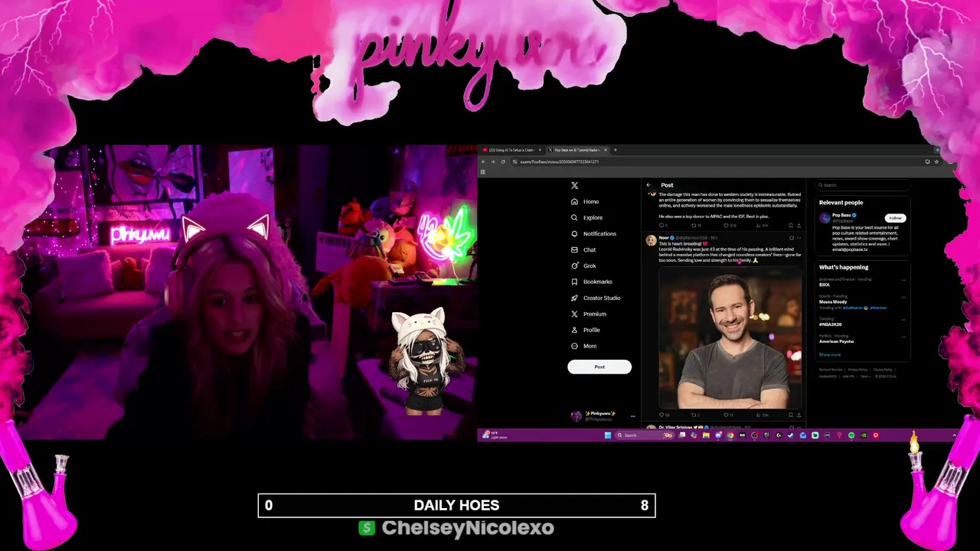The height and width of the screenshot is (551, 980).
Task: Open Notifications in X sidebar
Action: point(593,233)
